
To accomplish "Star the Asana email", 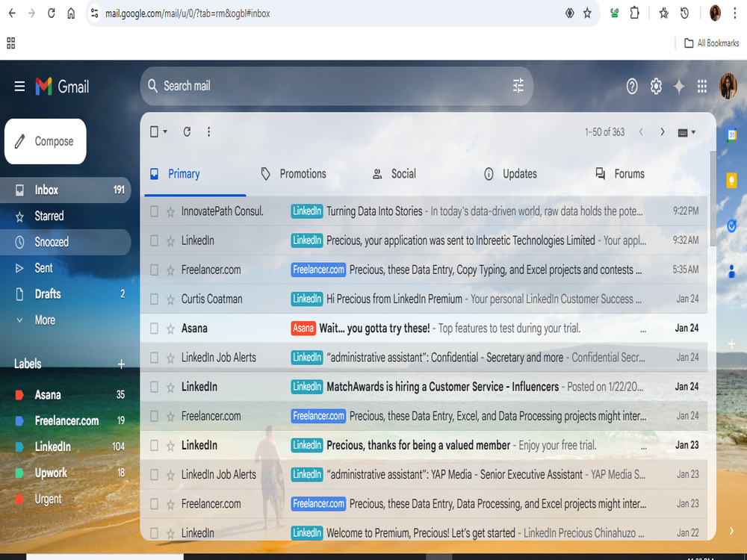I will point(170,329).
